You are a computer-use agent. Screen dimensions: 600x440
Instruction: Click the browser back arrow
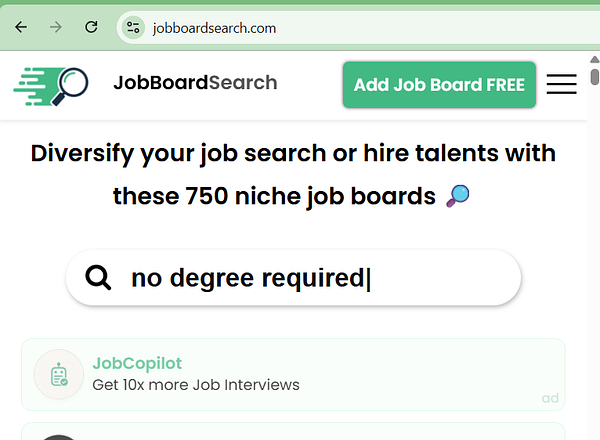click(x=21, y=28)
